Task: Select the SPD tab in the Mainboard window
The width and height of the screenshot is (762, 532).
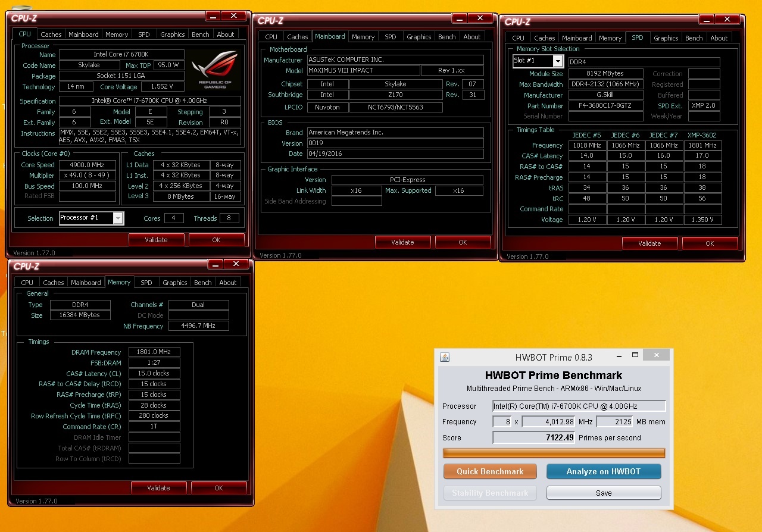Action: (391, 37)
